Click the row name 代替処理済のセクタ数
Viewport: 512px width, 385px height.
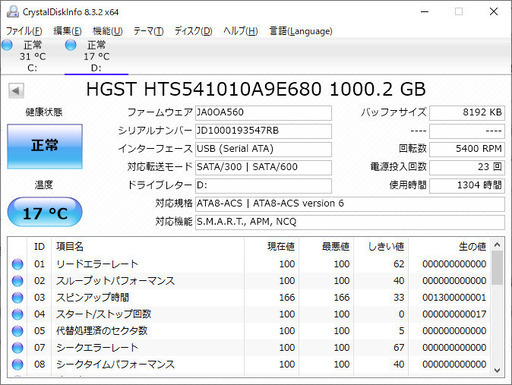(x=102, y=331)
